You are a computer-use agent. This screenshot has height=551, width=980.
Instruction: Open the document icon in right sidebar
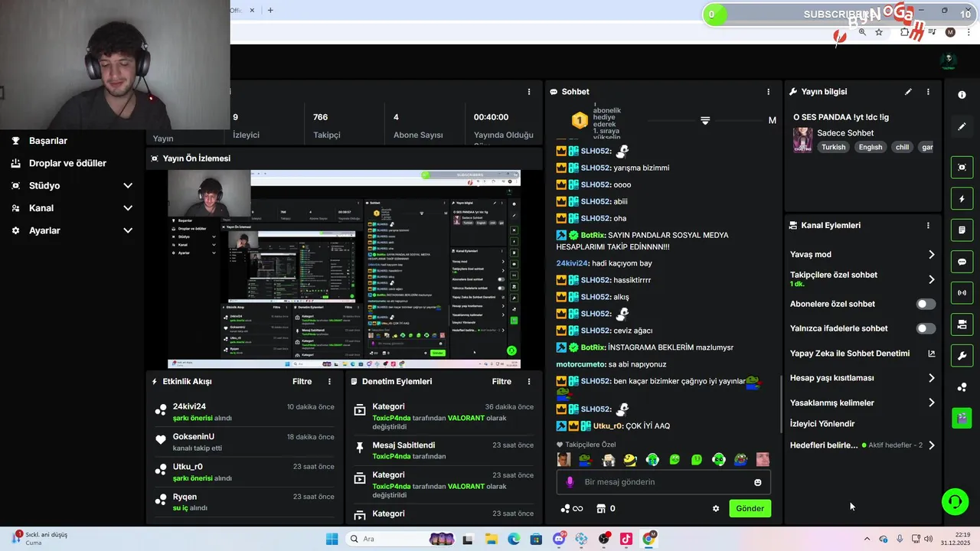click(x=962, y=230)
